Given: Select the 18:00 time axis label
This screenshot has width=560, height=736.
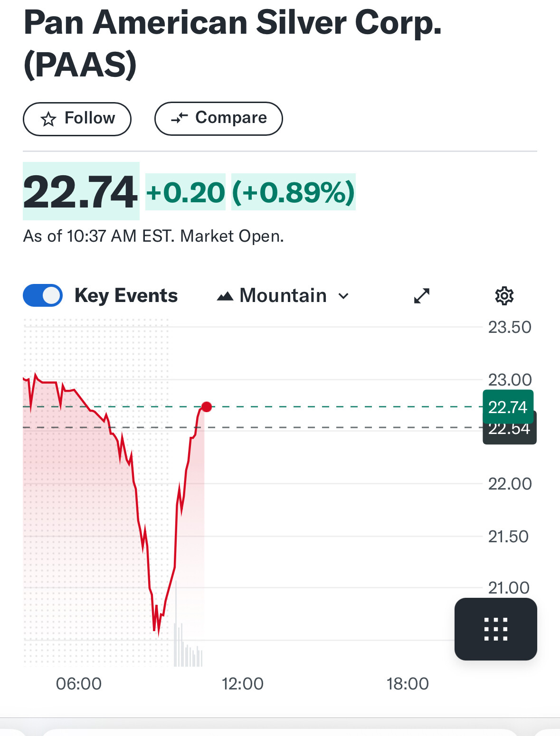Looking at the screenshot, I should (x=408, y=684).
